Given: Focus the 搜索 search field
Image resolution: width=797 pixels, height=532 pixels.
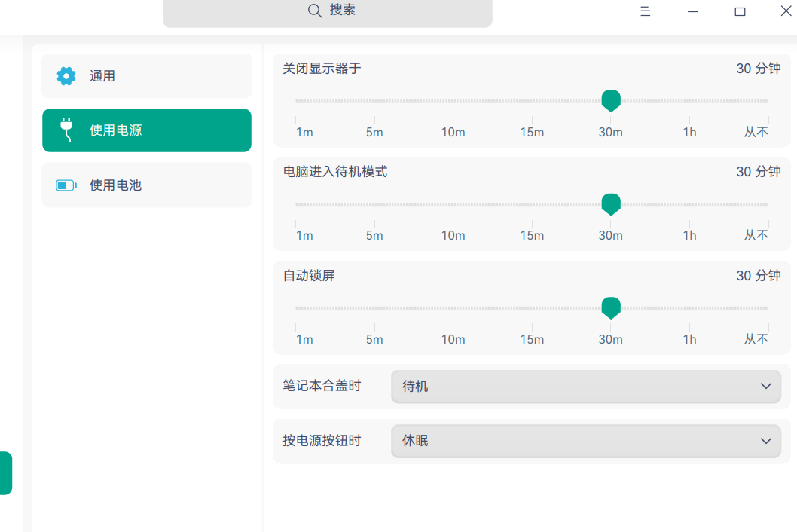Looking at the screenshot, I should (x=328, y=11).
